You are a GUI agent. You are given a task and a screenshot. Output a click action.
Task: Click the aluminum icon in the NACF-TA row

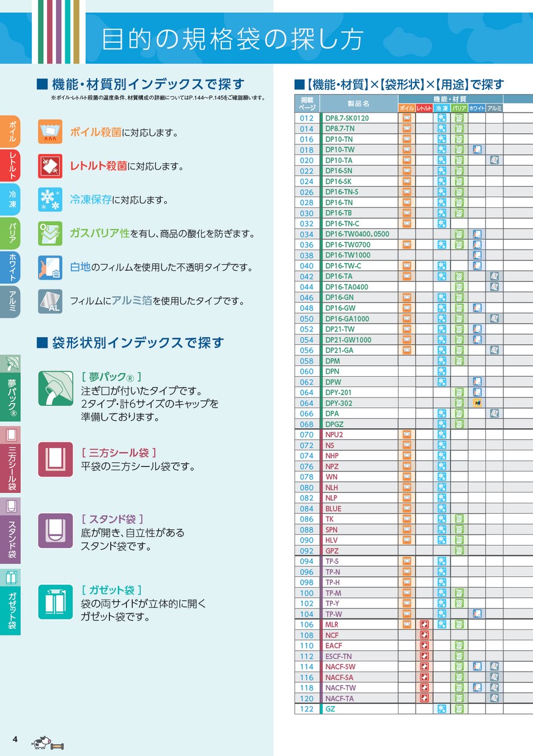(494, 698)
